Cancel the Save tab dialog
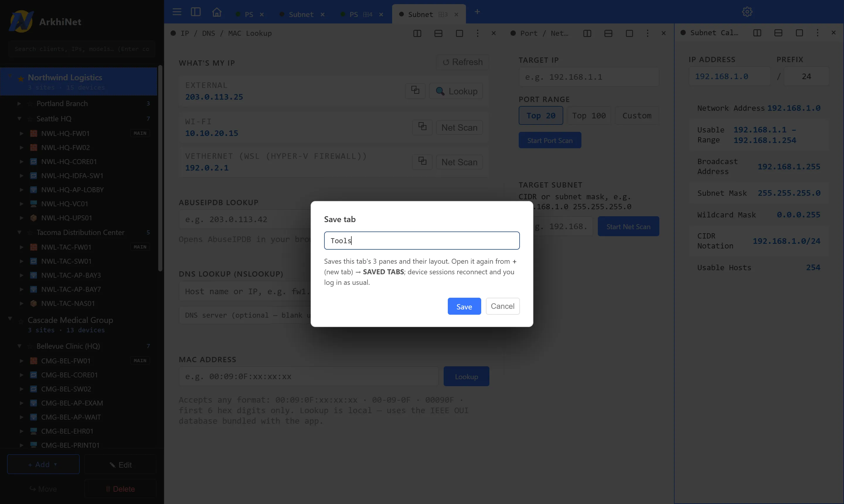Image resolution: width=844 pixels, height=504 pixels. [502, 306]
